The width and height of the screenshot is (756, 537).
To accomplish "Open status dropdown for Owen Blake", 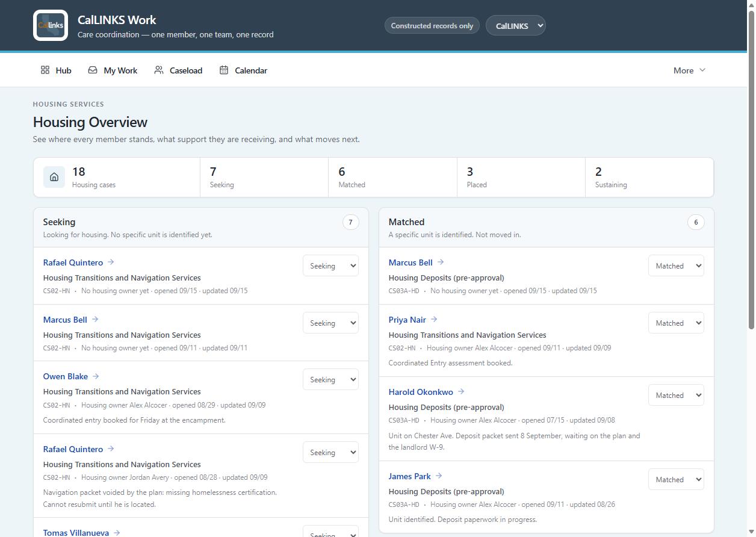I will coord(330,380).
